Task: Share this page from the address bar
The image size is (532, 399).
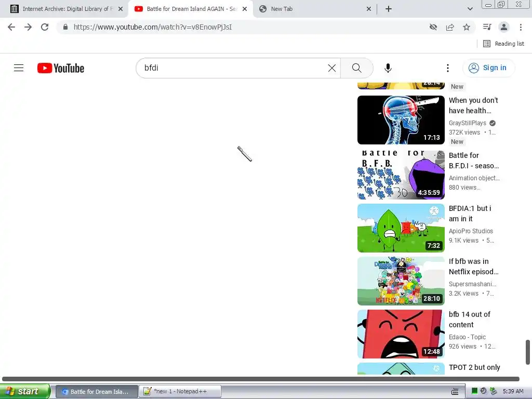Action: (x=450, y=27)
